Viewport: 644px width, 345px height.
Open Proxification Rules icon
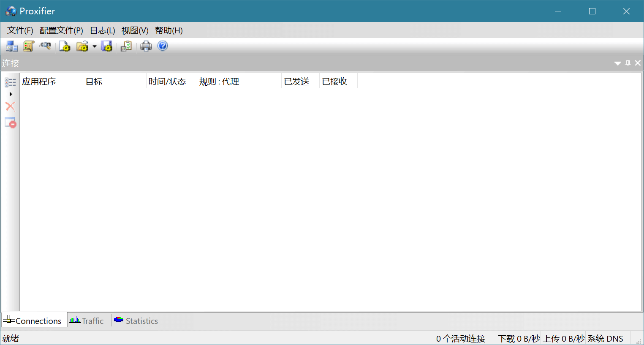click(28, 46)
